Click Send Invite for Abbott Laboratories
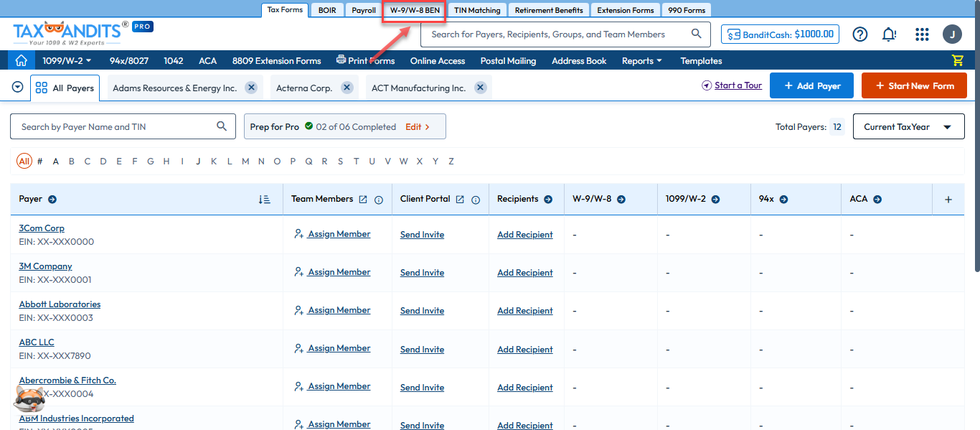Screen dimensions: 980x430 422,311
